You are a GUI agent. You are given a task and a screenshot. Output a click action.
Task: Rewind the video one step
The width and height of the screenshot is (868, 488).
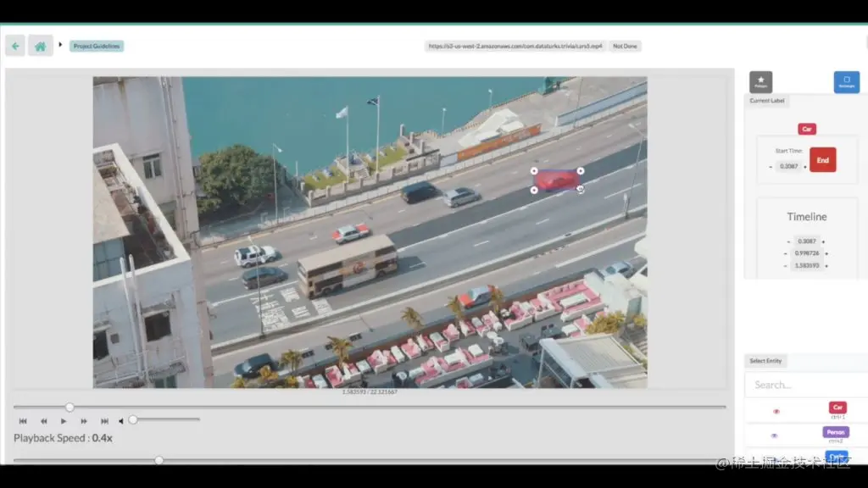(x=44, y=421)
